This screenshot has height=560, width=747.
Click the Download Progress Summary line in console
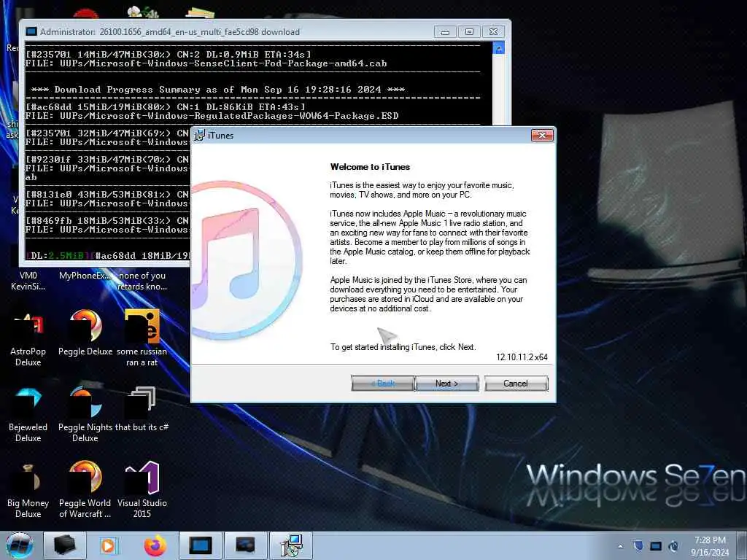(x=217, y=90)
